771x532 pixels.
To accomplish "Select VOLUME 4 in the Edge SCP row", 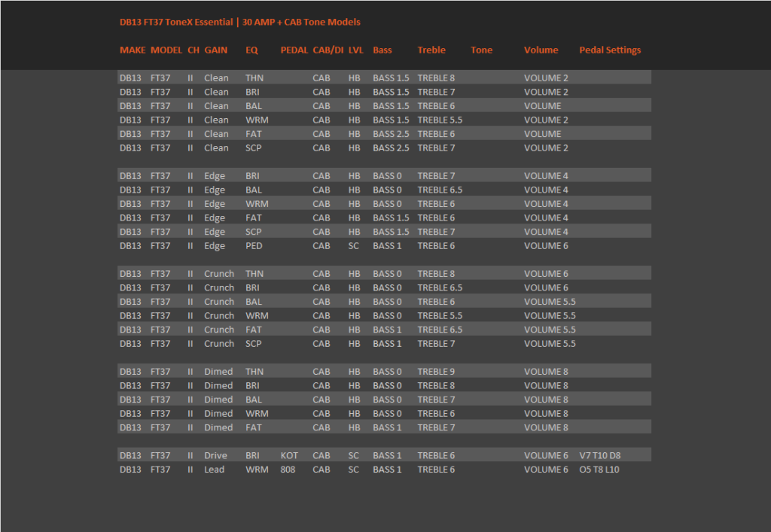I will pos(546,232).
